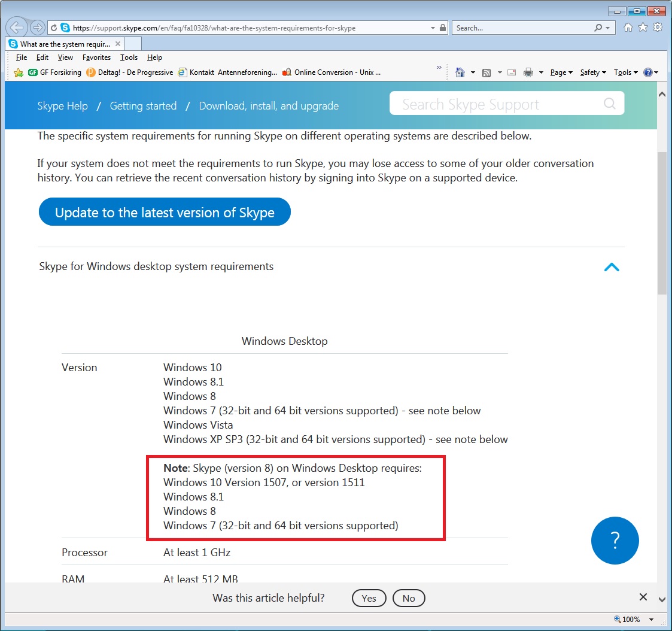Open the Help menu
Image resolution: width=672 pixels, height=631 pixels.
[154, 57]
